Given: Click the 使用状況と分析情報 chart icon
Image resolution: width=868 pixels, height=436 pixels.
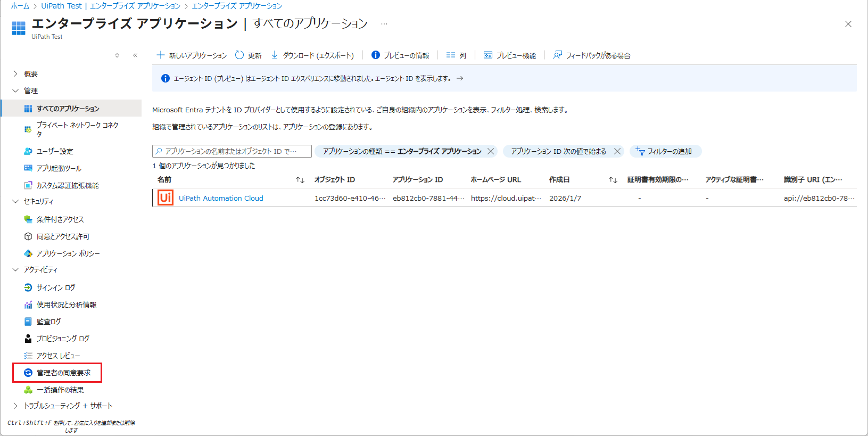Looking at the screenshot, I should point(28,305).
